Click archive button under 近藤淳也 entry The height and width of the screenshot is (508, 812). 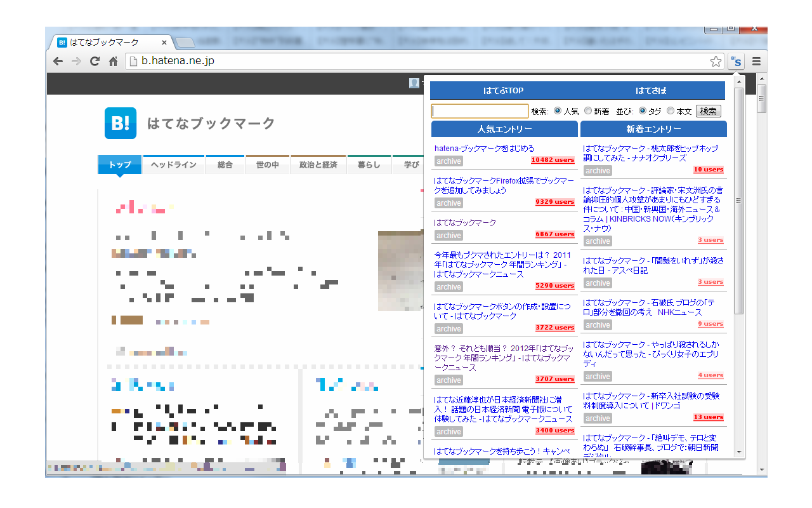click(x=449, y=432)
